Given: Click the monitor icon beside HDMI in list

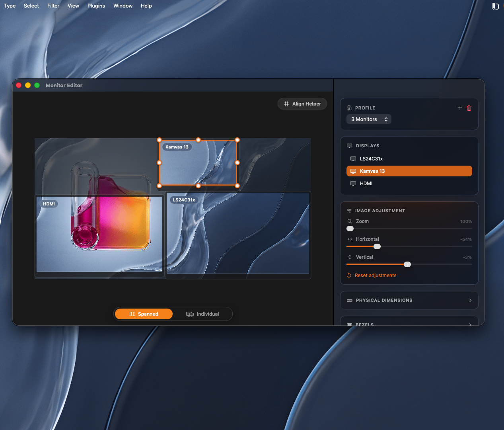Looking at the screenshot, I should [x=353, y=184].
